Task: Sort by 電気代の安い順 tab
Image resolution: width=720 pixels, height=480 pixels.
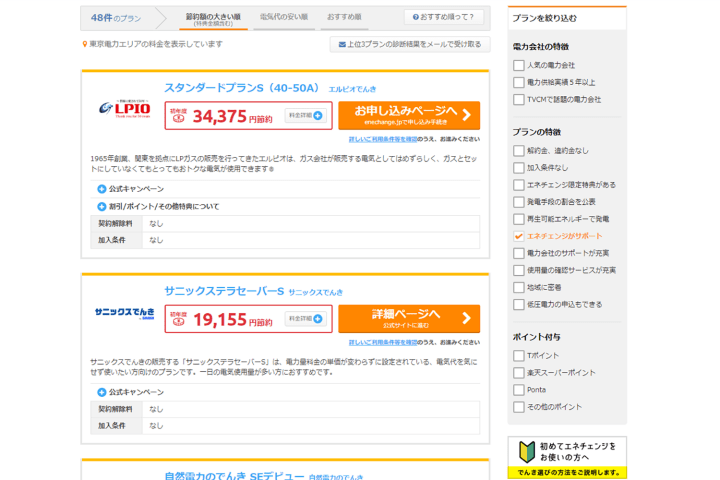Action: 284,17
